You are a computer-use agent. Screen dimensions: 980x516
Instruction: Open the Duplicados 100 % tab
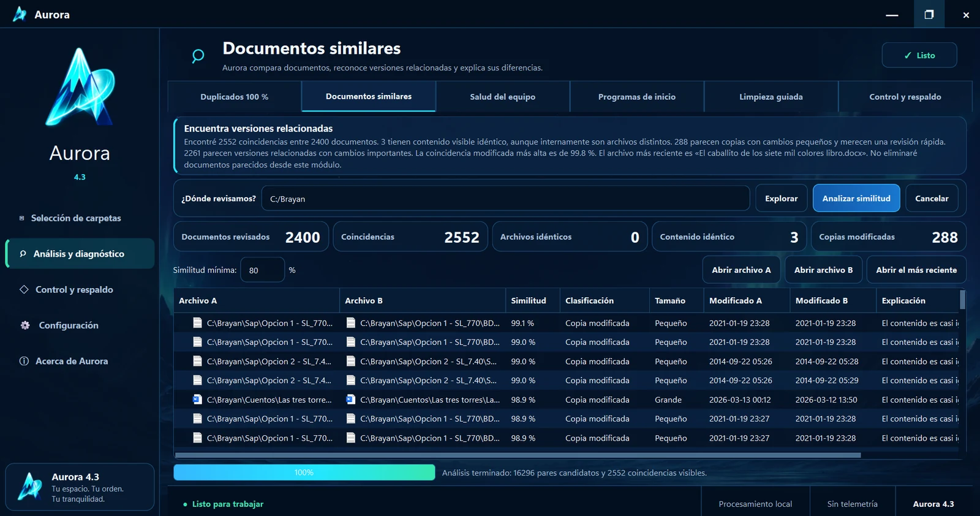tap(235, 97)
